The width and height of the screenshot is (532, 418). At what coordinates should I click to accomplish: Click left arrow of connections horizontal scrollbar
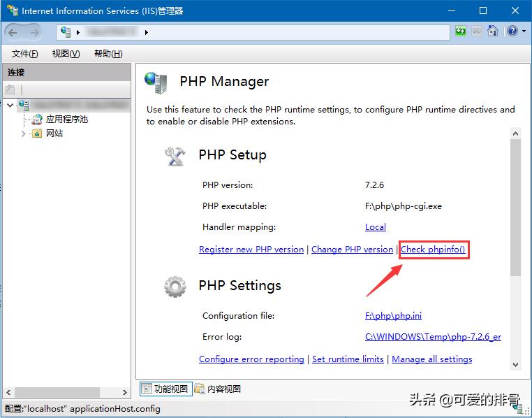(x=9, y=392)
